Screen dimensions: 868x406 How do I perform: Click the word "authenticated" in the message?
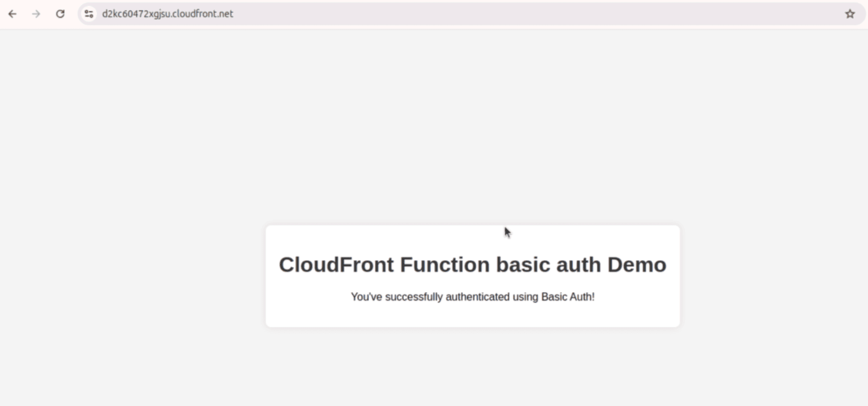[x=477, y=297]
